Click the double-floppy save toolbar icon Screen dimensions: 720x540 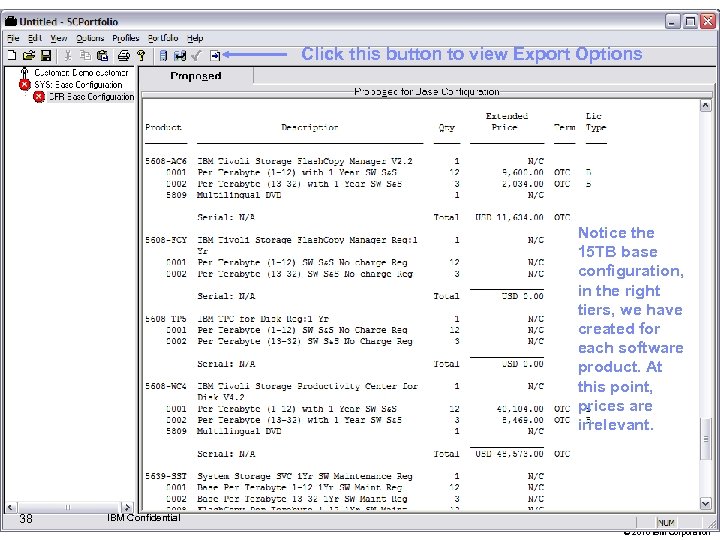pos(180,56)
